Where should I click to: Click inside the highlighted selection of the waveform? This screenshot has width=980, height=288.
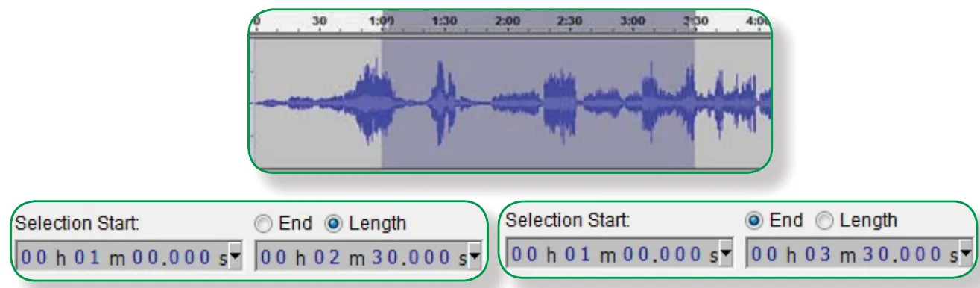(538, 102)
